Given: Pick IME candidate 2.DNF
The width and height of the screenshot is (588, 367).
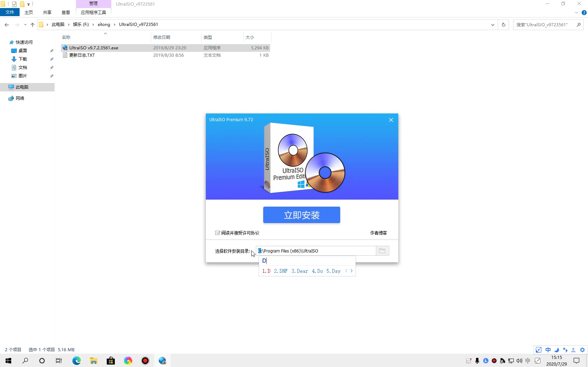Looking at the screenshot, I should [x=281, y=271].
